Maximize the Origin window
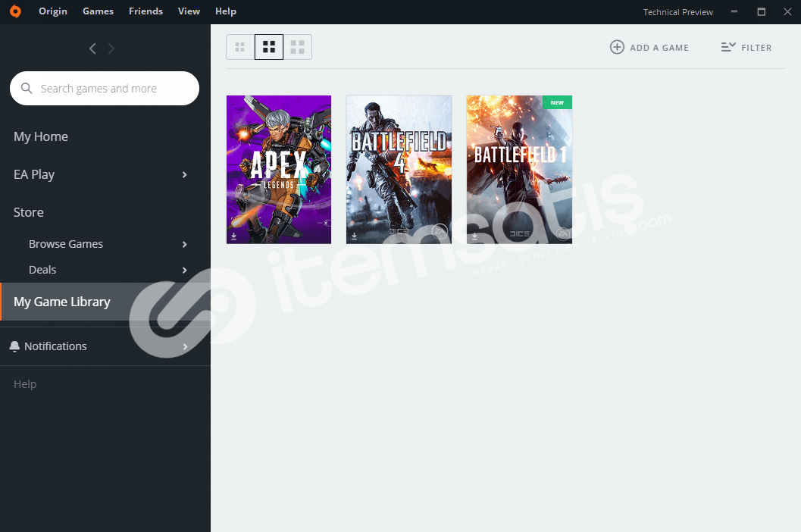Viewport: 801px width, 532px height. [761, 11]
